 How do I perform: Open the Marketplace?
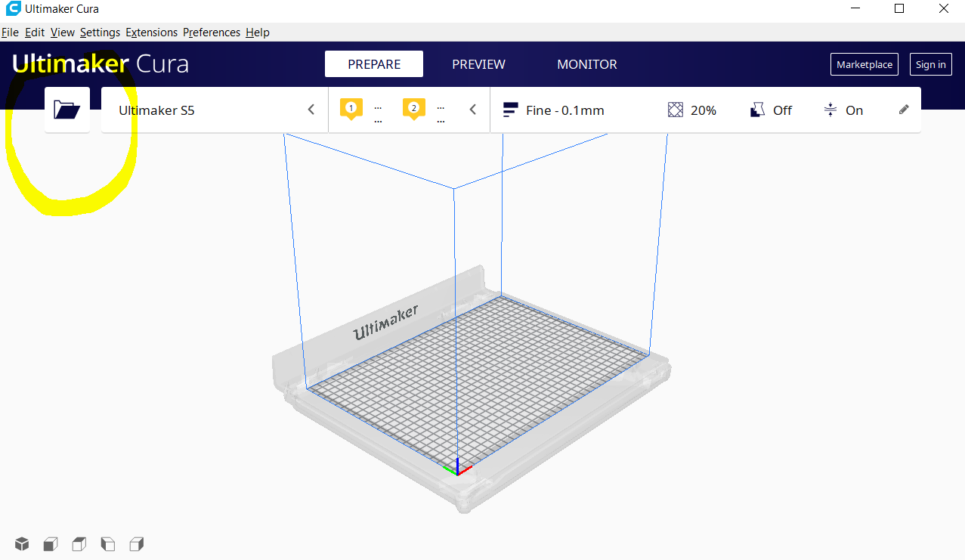(x=864, y=64)
